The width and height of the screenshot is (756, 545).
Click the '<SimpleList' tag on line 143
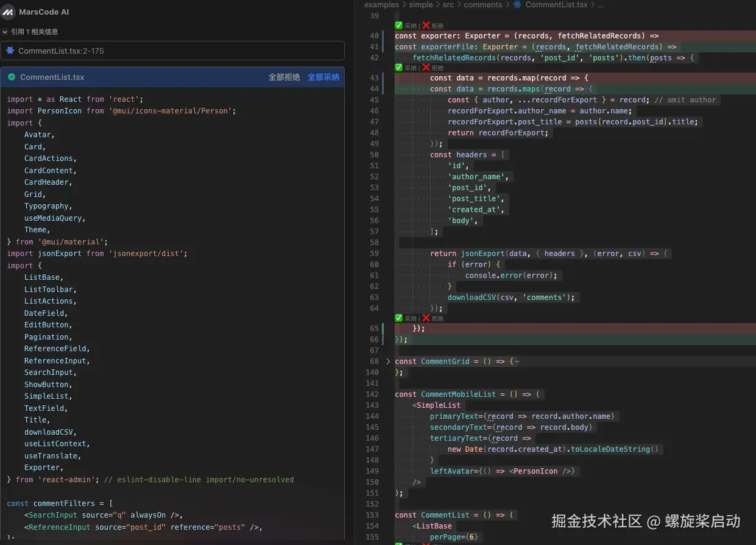pyautogui.click(x=437, y=405)
